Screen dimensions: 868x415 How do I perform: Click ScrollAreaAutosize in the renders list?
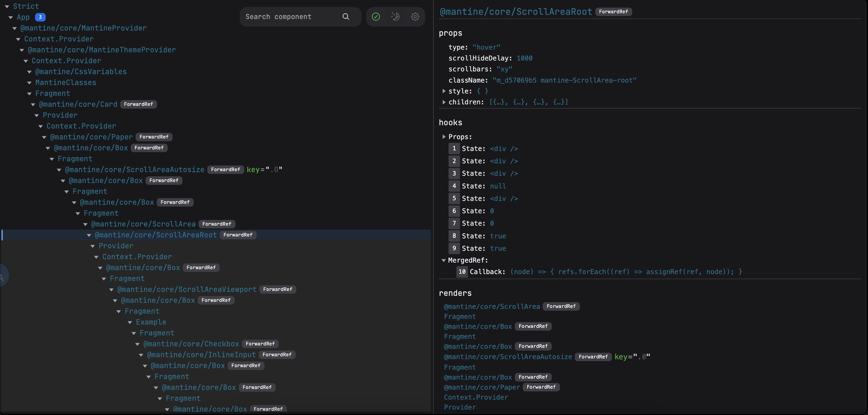click(x=508, y=357)
